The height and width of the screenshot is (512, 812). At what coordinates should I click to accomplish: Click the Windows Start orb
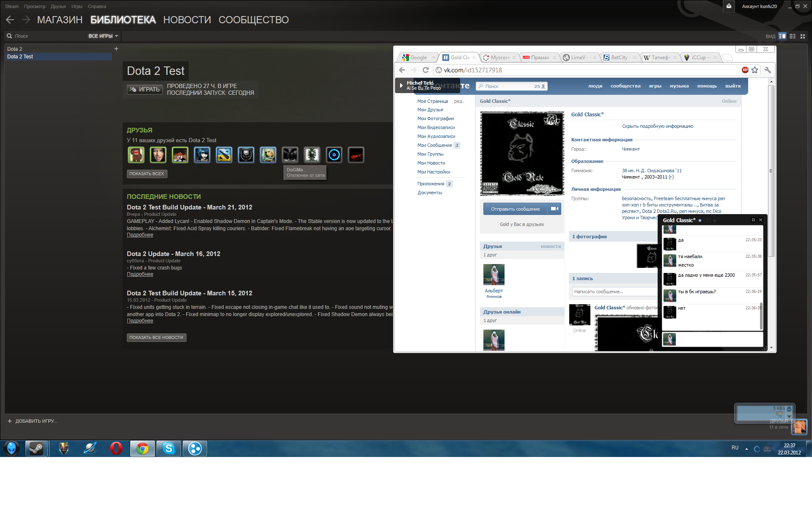point(11,448)
